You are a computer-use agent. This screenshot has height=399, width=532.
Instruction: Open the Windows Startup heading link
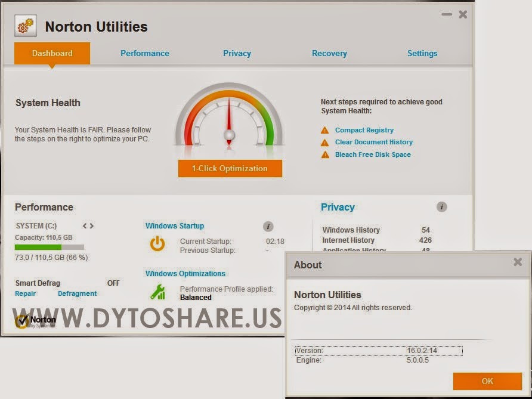coord(175,225)
